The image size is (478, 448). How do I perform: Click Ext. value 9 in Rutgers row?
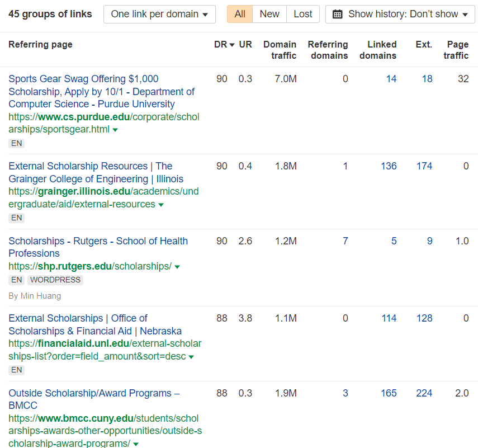(429, 241)
